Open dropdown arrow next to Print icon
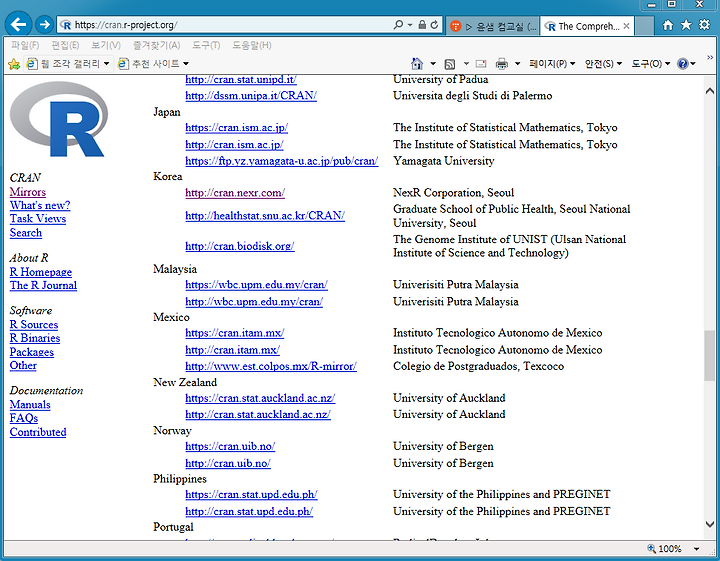The height and width of the screenshot is (561, 720). (518, 64)
